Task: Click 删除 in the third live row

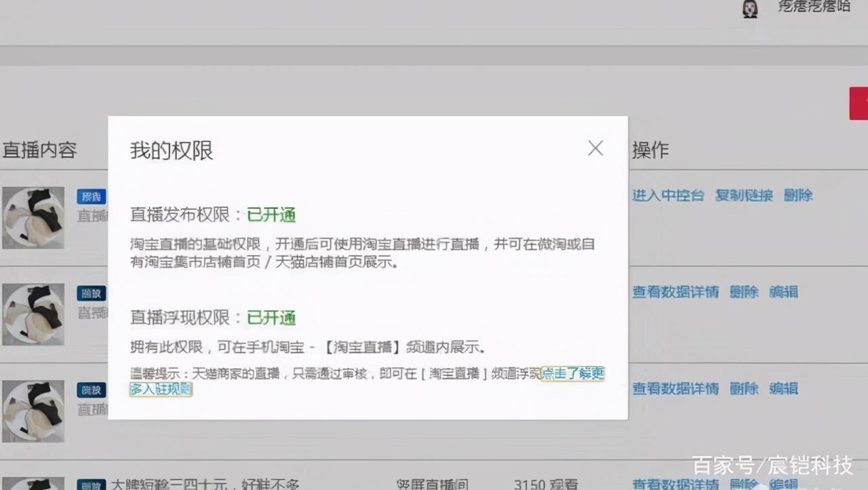Action: [x=744, y=389]
